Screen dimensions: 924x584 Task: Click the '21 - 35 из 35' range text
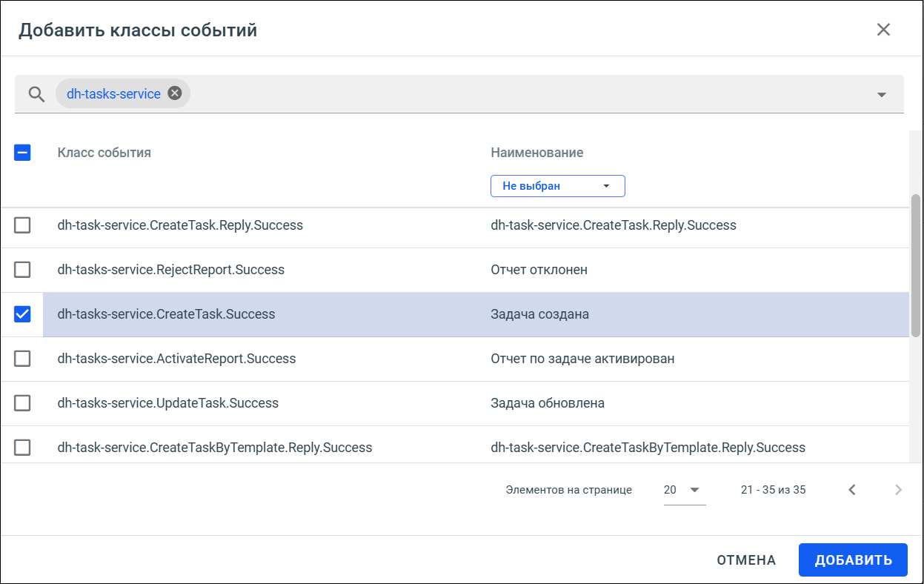click(774, 490)
